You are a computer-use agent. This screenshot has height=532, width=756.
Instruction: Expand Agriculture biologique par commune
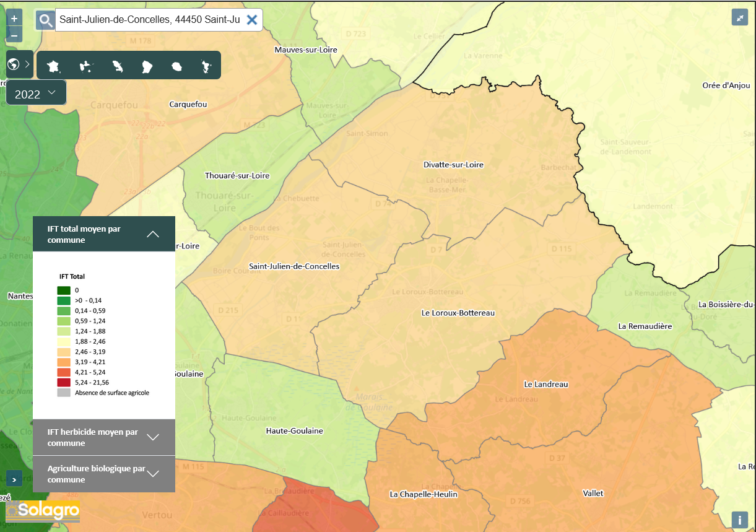click(152, 474)
